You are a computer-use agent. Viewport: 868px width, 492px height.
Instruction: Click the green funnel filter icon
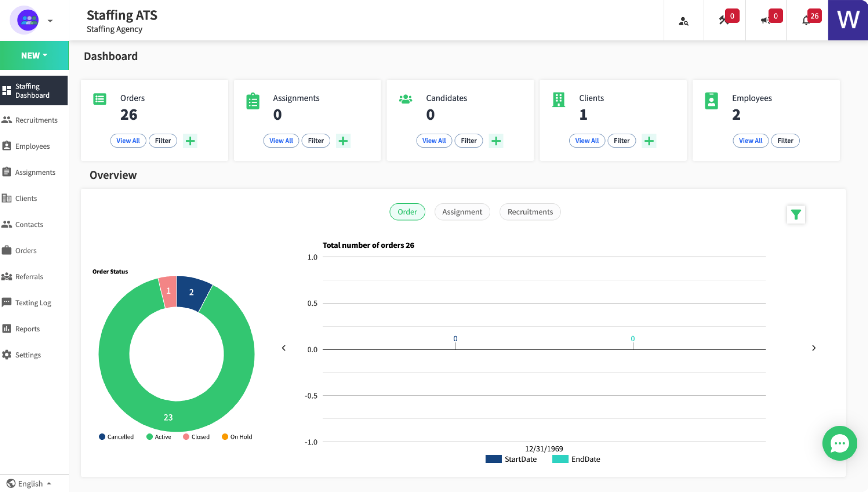(796, 214)
